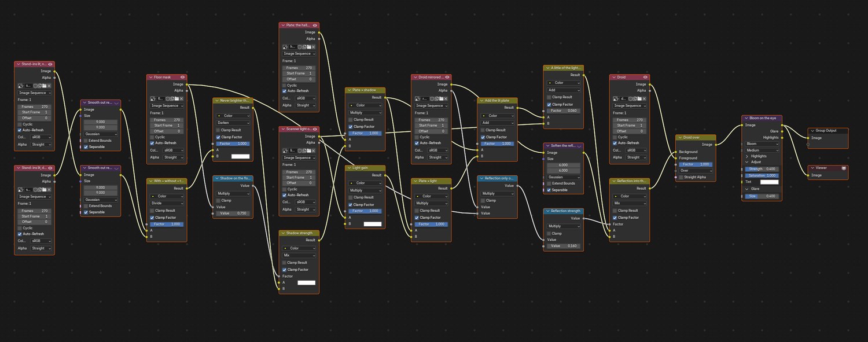This screenshot has height=342, width=868.
Task: Collapse the Droid over node
Action: [681, 137]
